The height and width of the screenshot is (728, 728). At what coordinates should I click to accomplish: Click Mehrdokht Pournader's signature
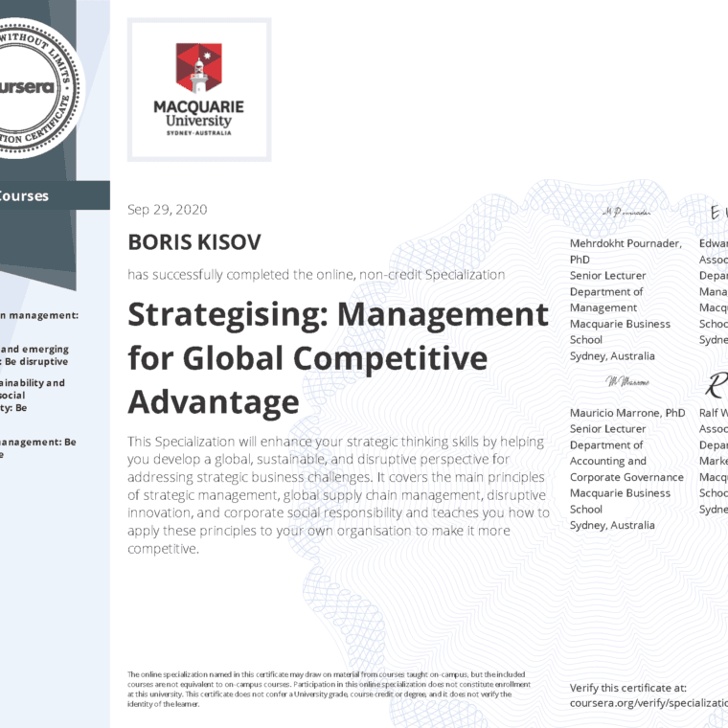coord(626,213)
